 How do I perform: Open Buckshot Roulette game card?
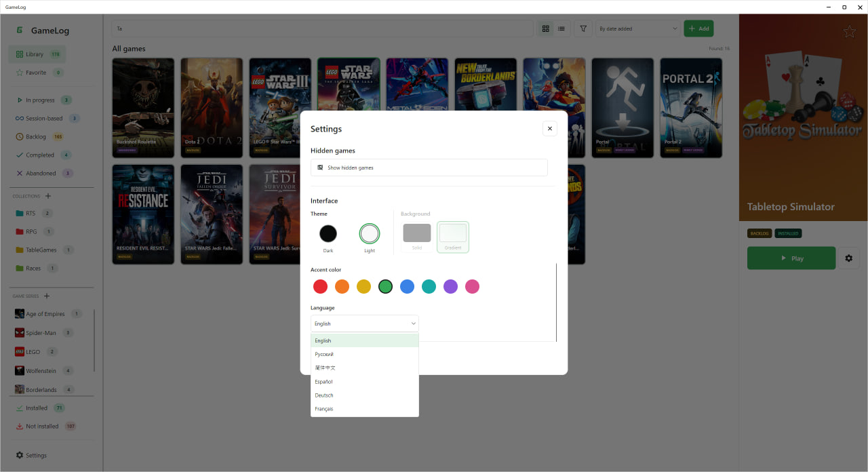click(143, 108)
